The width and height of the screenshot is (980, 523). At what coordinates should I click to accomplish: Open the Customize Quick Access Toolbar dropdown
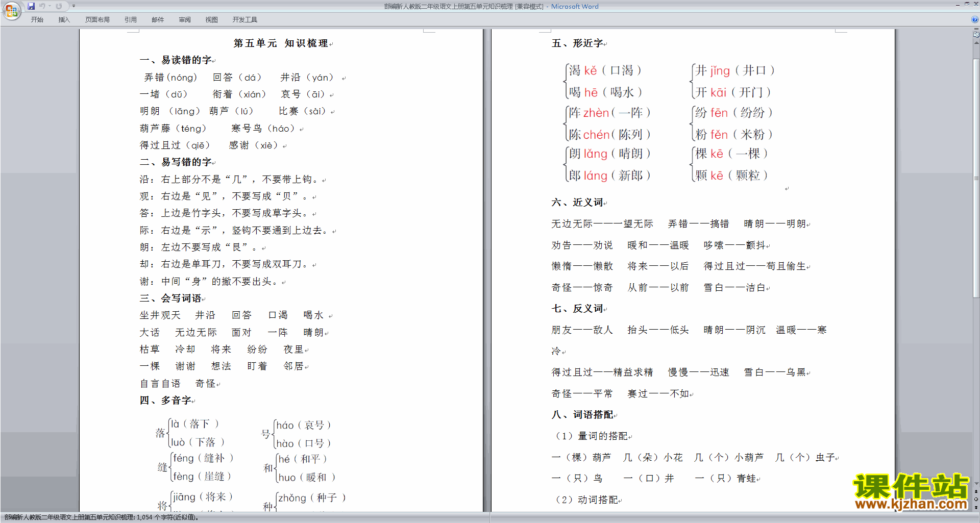point(73,6)
